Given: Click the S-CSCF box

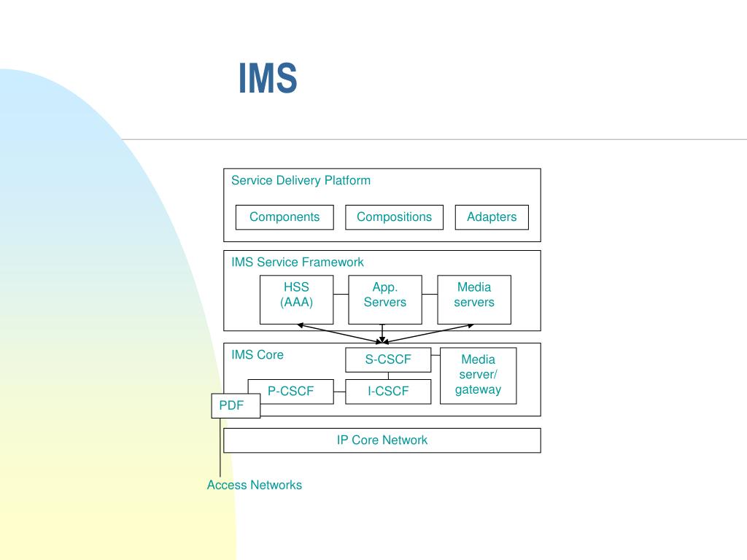Looking at the screenshot, I should click(388, 359).
